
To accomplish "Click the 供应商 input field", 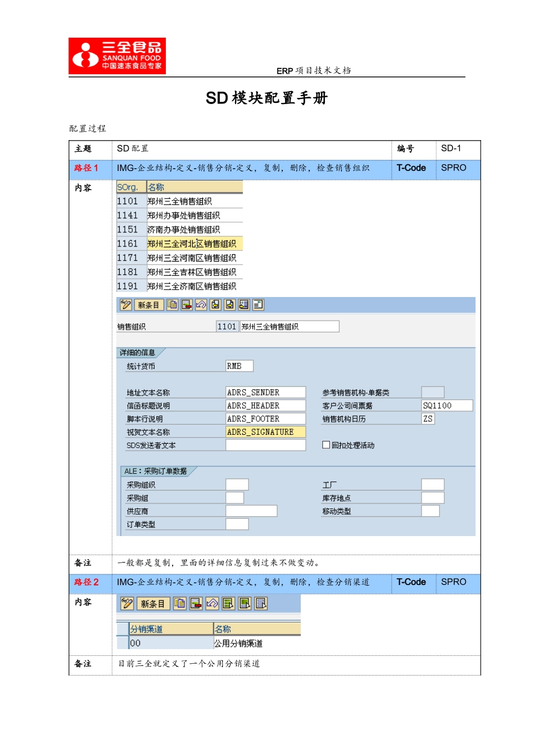I will click(x=251, y=511).
